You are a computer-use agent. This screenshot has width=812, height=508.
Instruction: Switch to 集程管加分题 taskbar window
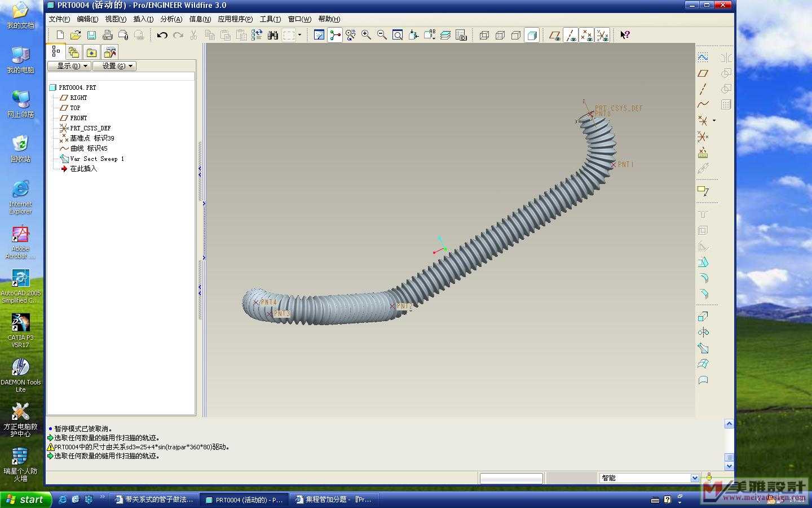(x=334, y=500)
